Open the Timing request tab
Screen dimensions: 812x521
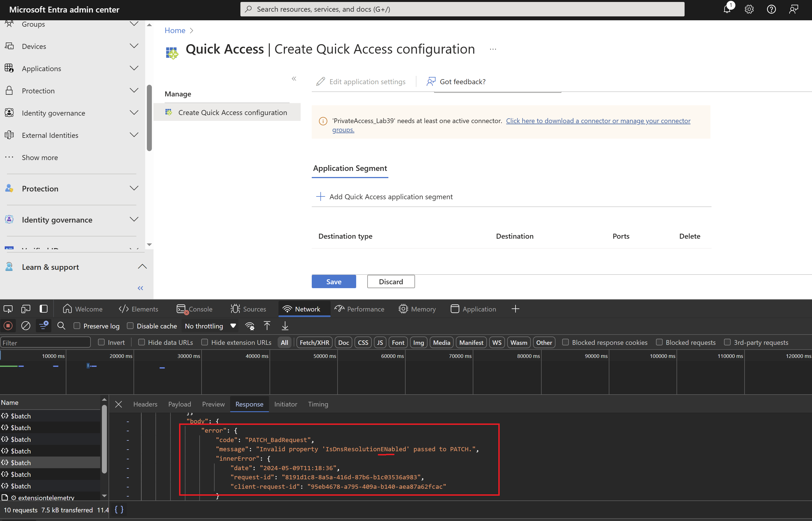(x=318, y=404)
